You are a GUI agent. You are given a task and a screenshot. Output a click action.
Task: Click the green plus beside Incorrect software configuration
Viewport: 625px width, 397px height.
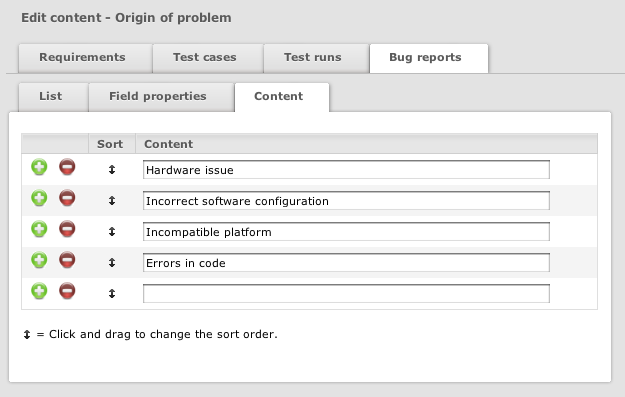pyautogui.click(x=39, y=198)
